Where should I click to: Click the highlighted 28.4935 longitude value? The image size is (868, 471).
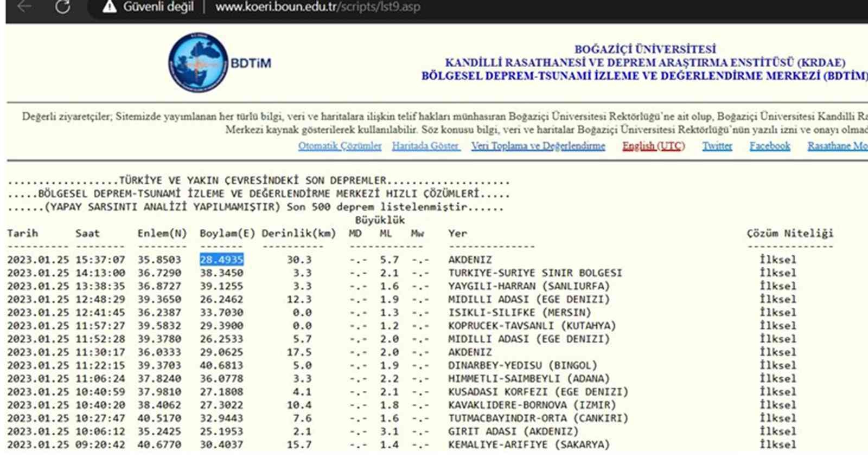[221, 260]
